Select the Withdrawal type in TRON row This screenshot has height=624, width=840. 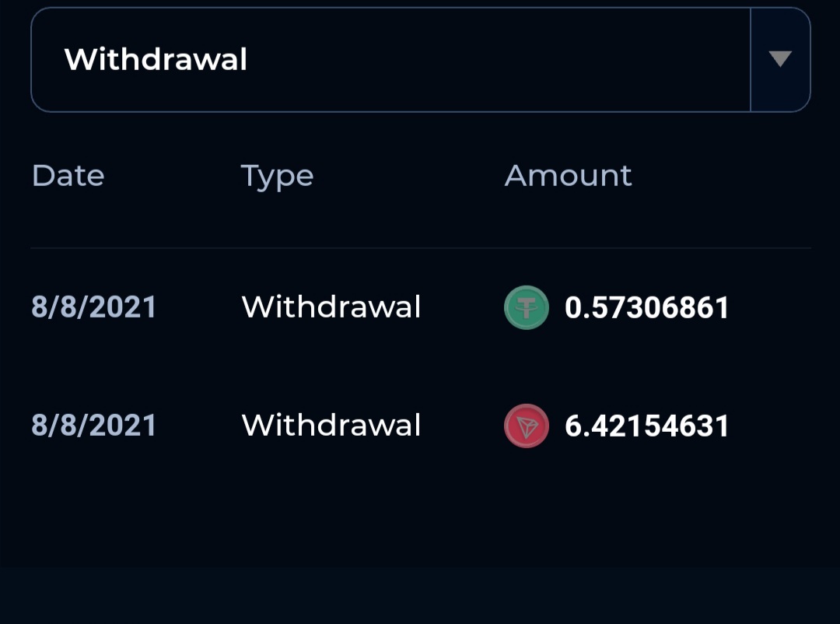(331, 426)
